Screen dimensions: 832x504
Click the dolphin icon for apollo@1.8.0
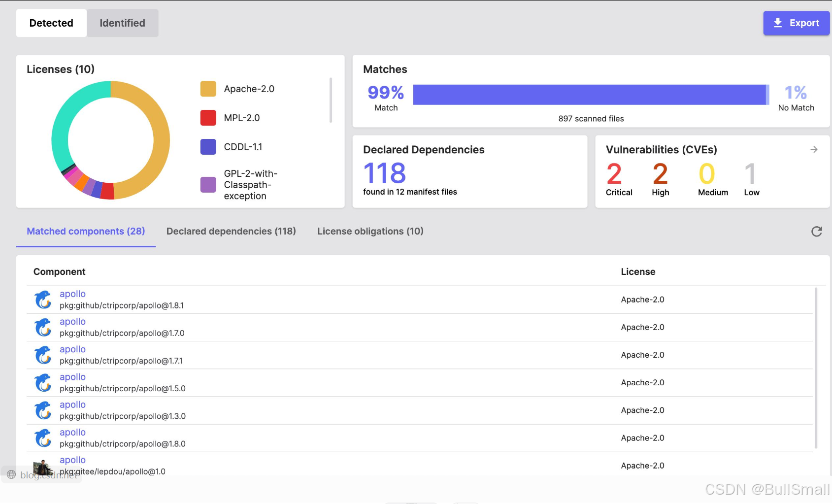tap(43, 438)
